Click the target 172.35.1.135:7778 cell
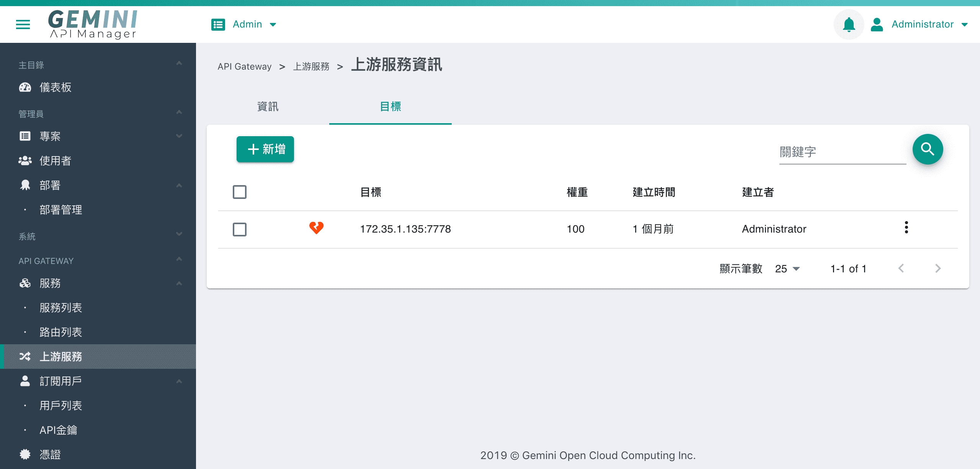980x469 pixels. (x=405, y=229)
